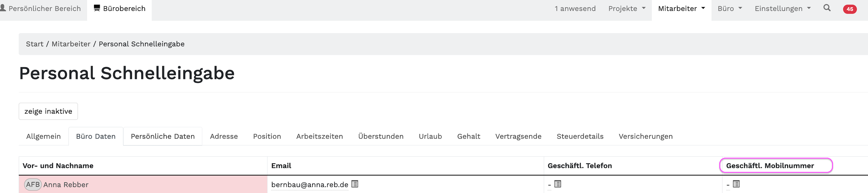Image resolution: width=868 pixels, height=193 pixels.
Task: Click edit icon in Geschäftl. Mobilnummer cell
Action: 736,184
